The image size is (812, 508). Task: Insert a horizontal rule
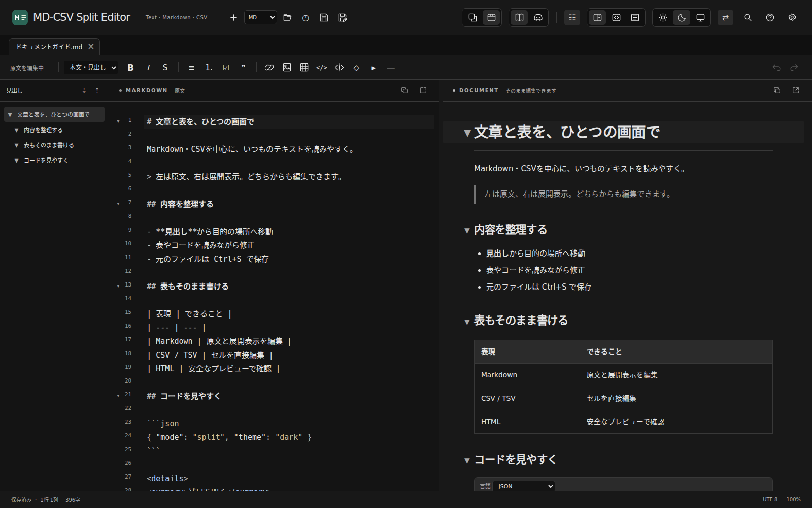[x=391, y=67]
